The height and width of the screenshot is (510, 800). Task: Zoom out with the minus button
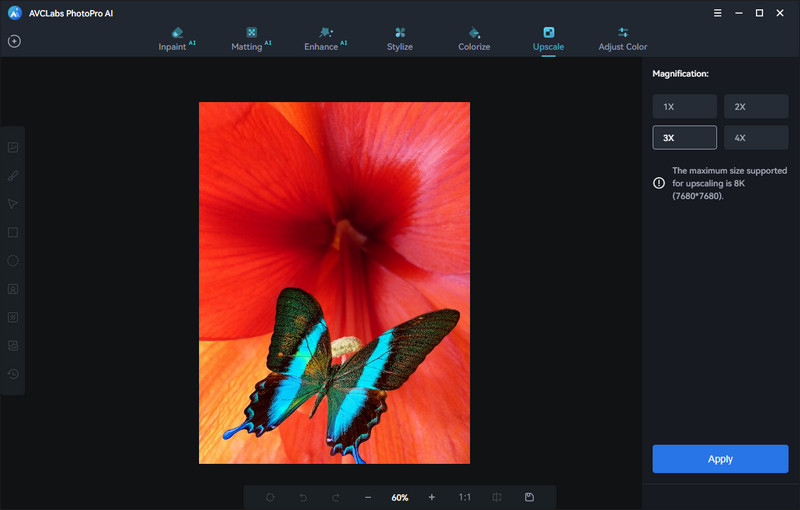click(368, 497)
